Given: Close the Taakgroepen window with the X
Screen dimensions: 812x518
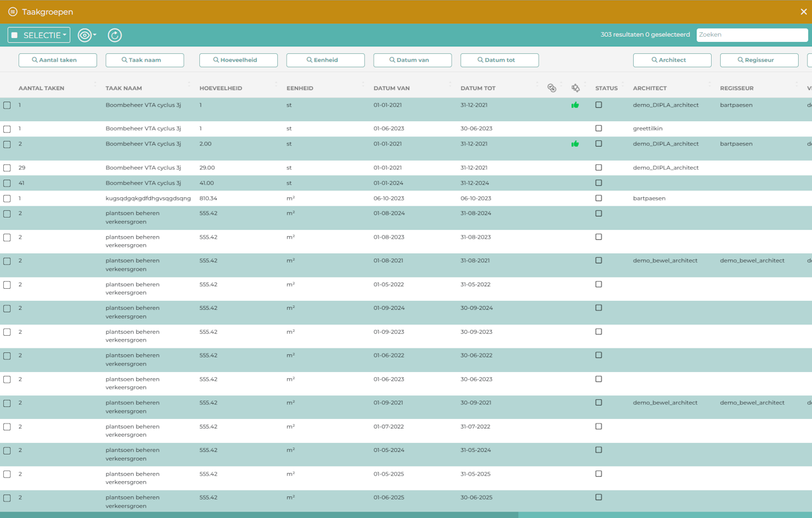Looking at the screenshot, I should coord(804,12).
